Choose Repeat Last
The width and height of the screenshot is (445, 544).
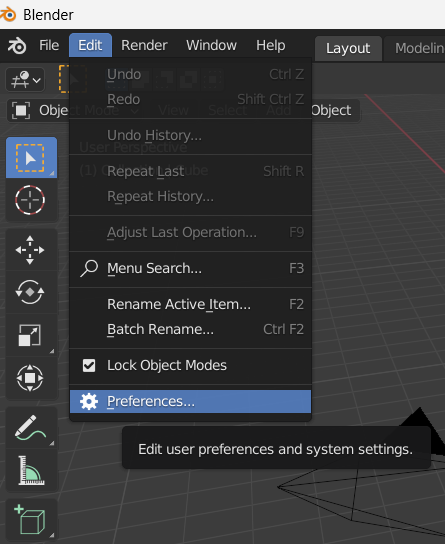coord(190,171)
